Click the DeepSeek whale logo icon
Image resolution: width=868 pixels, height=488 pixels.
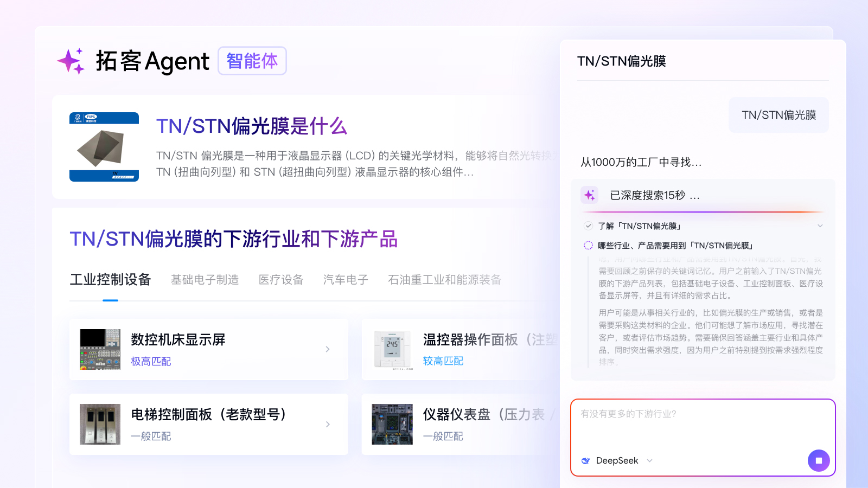tap(586, 461)
